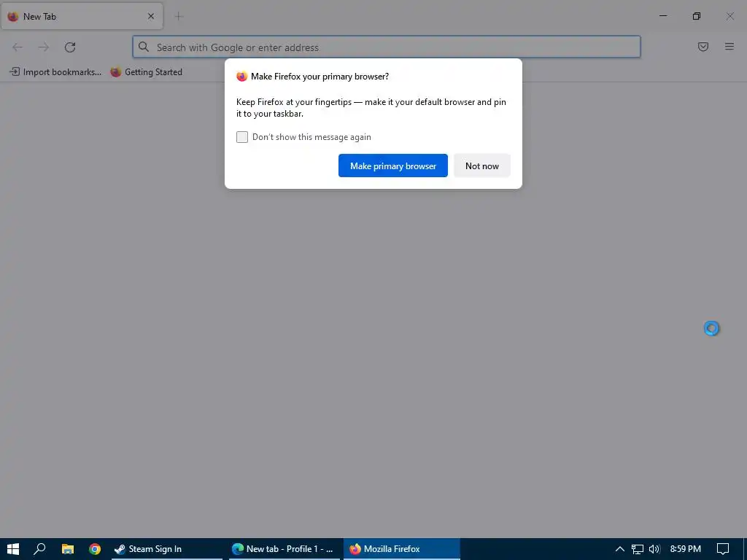Open clock showing 8:59 PM
The height and width of the screenshot is (560, 747).
pyautogui.click(x=686, y=549)
